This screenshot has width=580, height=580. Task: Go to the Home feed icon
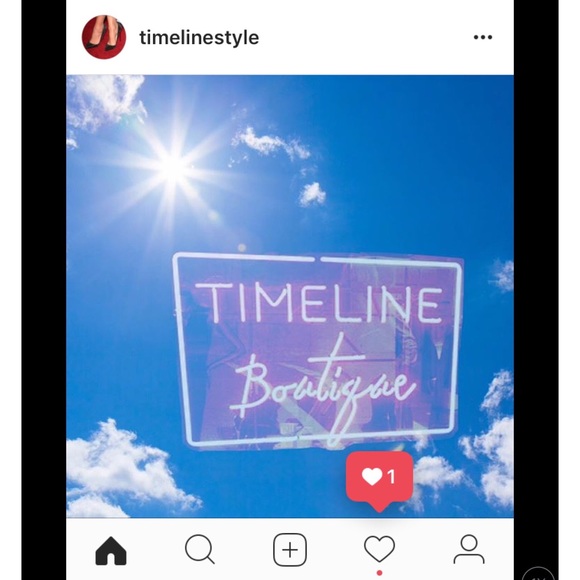pos(111,551)
